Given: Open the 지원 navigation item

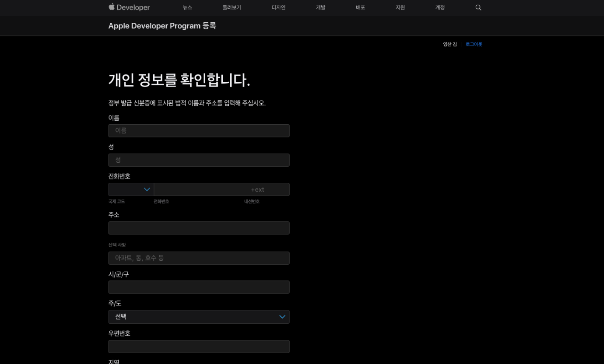Looking at the screenshot, I should click(400, 7).
